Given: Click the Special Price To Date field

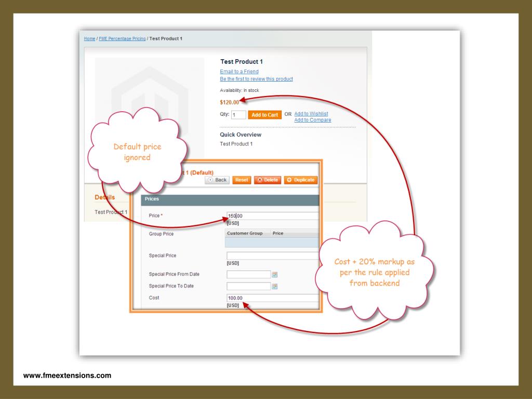Looking at the screenshot, I should tap(249, 286).
